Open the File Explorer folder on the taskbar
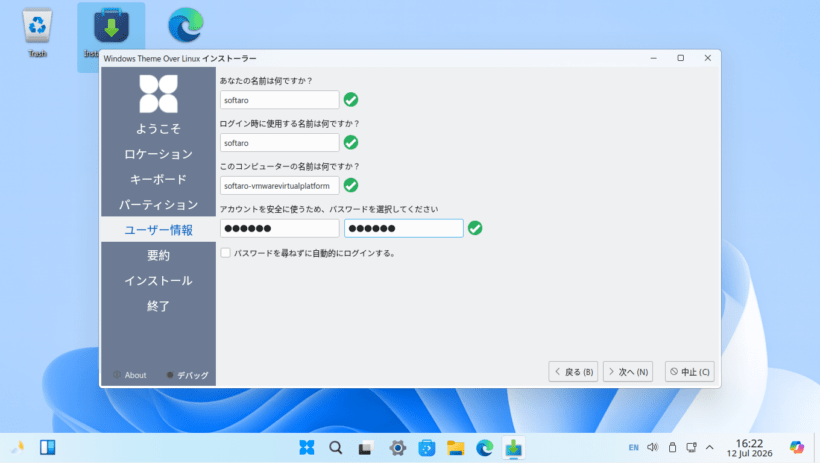 (x=455, y=448)
